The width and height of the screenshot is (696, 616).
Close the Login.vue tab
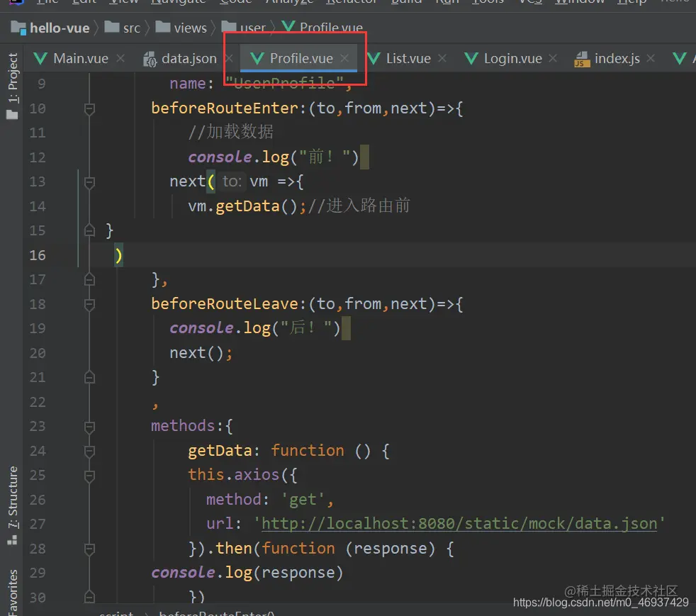coord(553,58)
